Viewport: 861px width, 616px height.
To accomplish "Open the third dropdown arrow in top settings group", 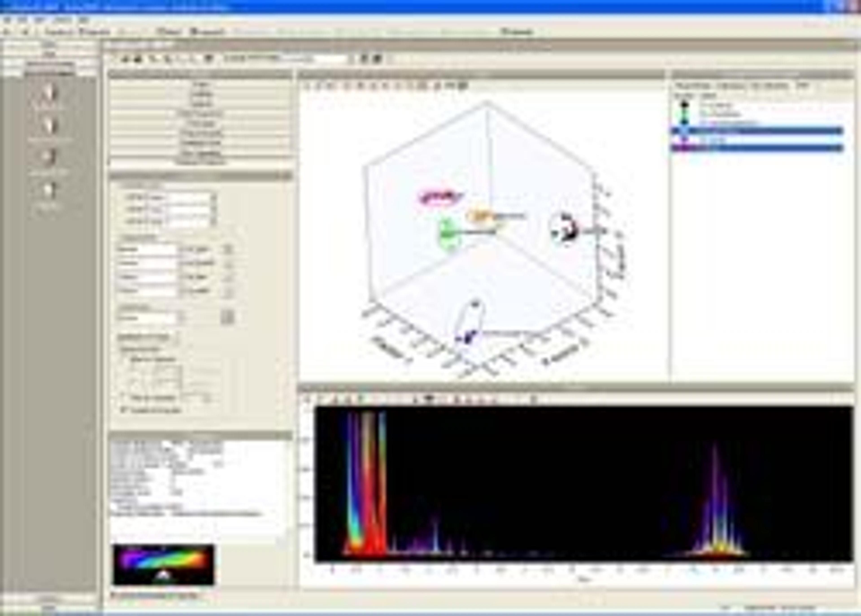I will click(214, 222).
